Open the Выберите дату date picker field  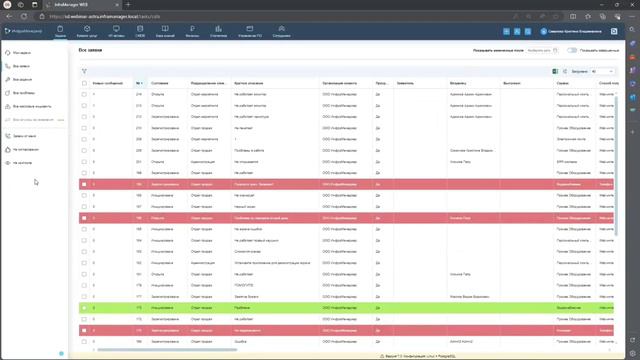coord(542,50)
